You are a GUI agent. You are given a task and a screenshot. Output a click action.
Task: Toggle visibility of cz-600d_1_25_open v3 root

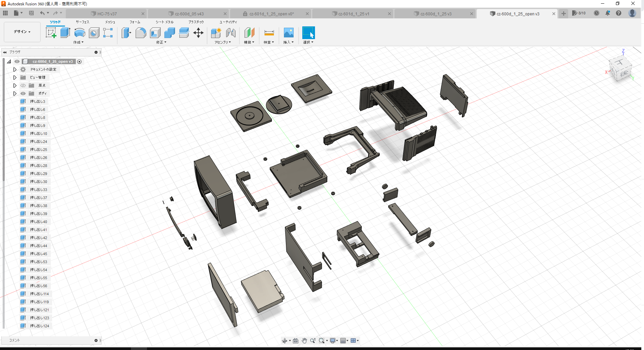click(x=17, y=61)
